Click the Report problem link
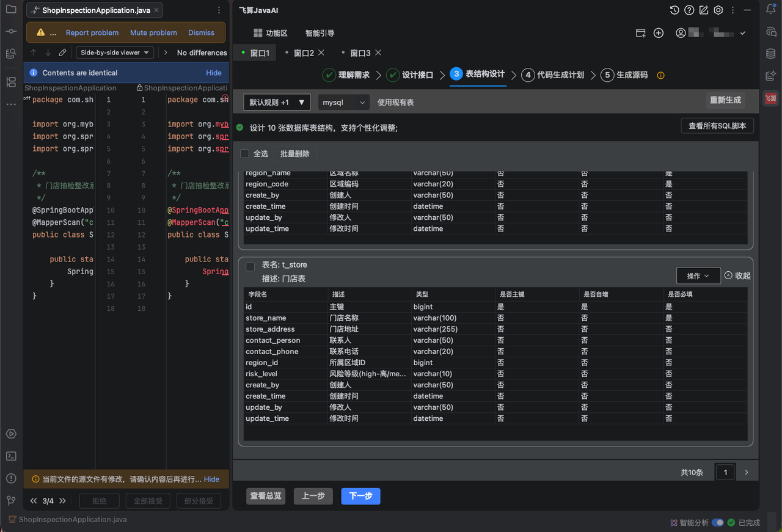782x532 pixels. 92,32
